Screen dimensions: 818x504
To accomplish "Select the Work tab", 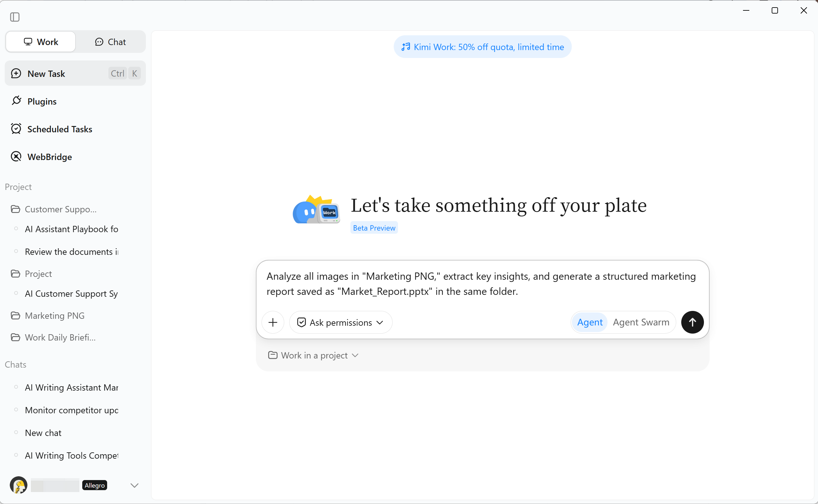I will point(41,42).
